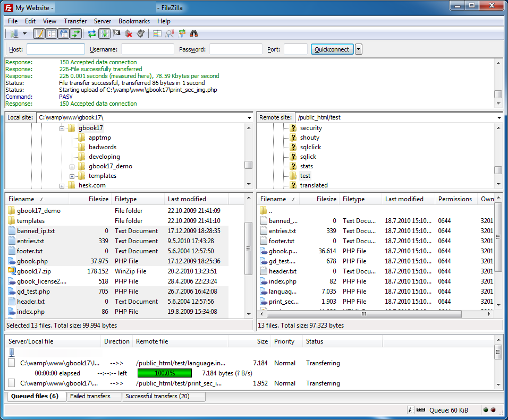Image resolution: width=508 pixels, height=420 pixels.
Task: Open the Bookmarks menu
Action: coord(134,21)
